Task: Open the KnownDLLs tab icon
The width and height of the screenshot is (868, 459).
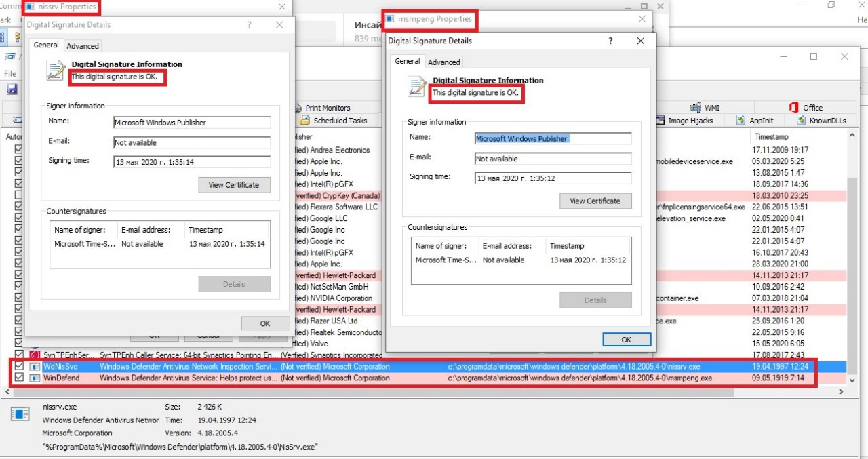Action: [x=802, y=121]
